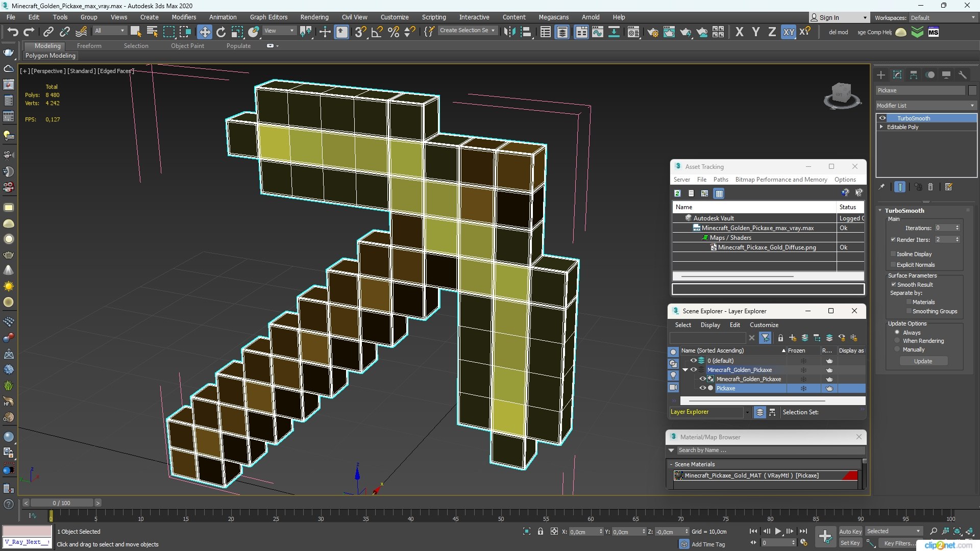Click table view icon in Asset Tracking
Viewport: 980px width, 551px height.
tap(719, 193)
